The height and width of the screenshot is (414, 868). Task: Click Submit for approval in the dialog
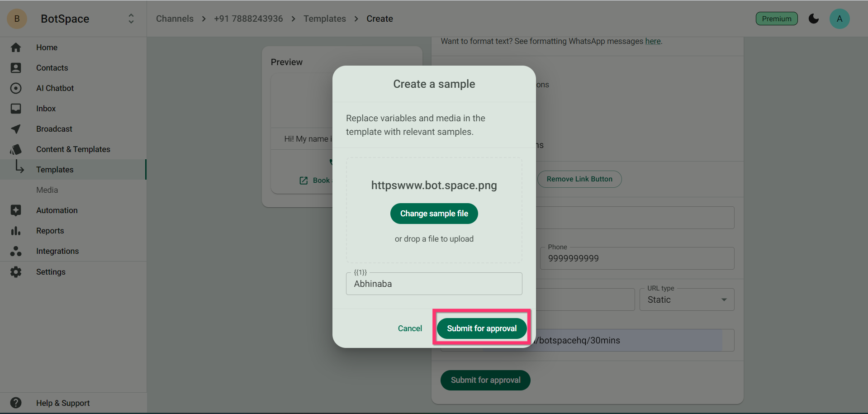point(482,328)
